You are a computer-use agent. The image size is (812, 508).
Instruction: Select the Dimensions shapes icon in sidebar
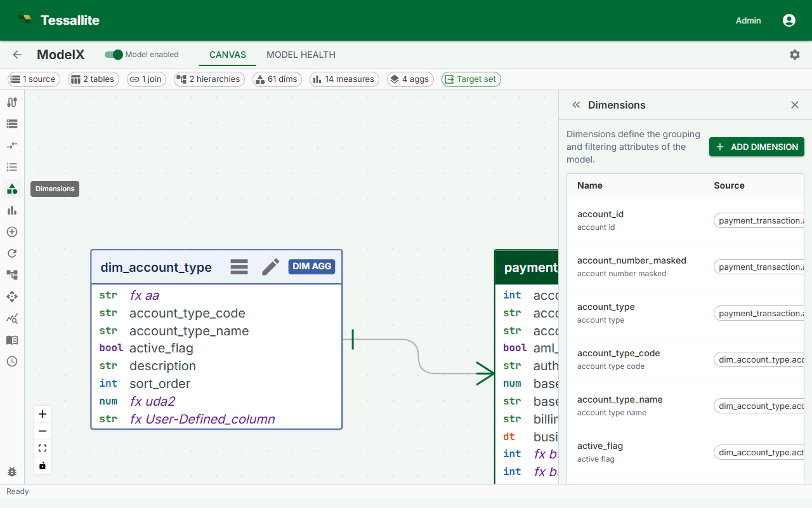tap(12, 189)
